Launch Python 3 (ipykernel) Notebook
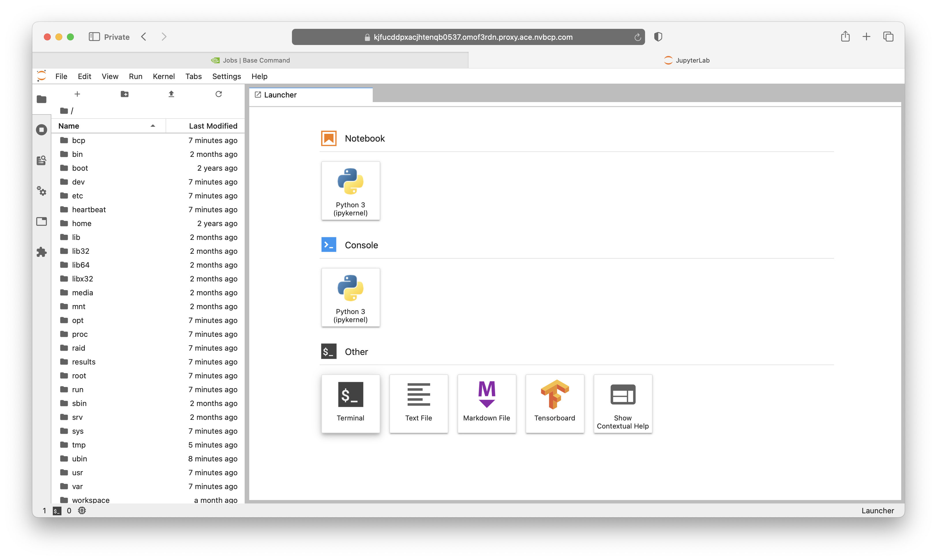This screenshot has width=937, height=560. (350, 190)
